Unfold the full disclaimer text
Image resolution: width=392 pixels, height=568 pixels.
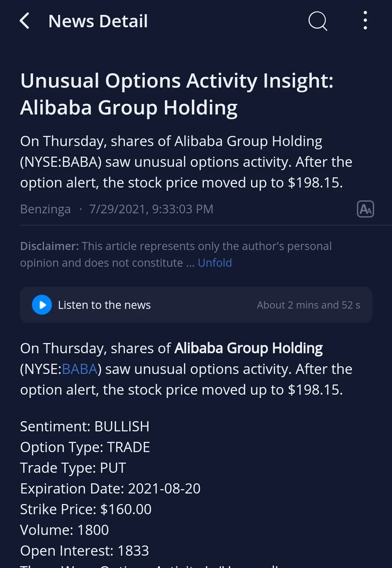click(215, 263)
